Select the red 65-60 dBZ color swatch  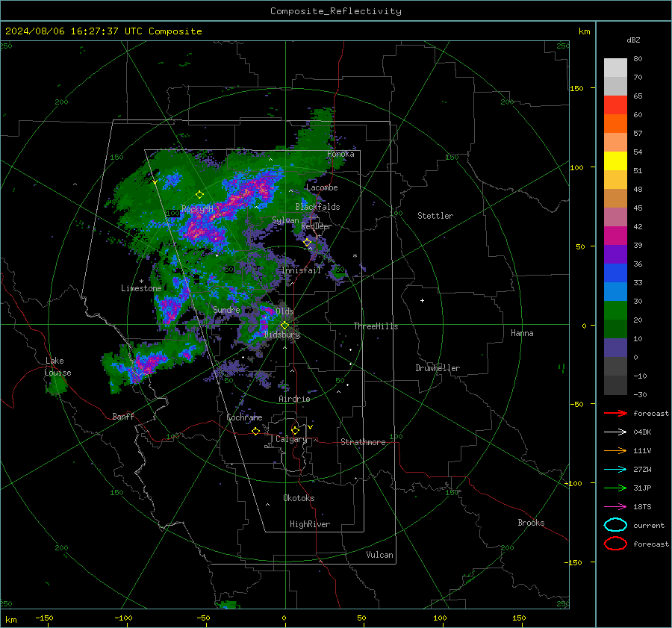point(615,105)
